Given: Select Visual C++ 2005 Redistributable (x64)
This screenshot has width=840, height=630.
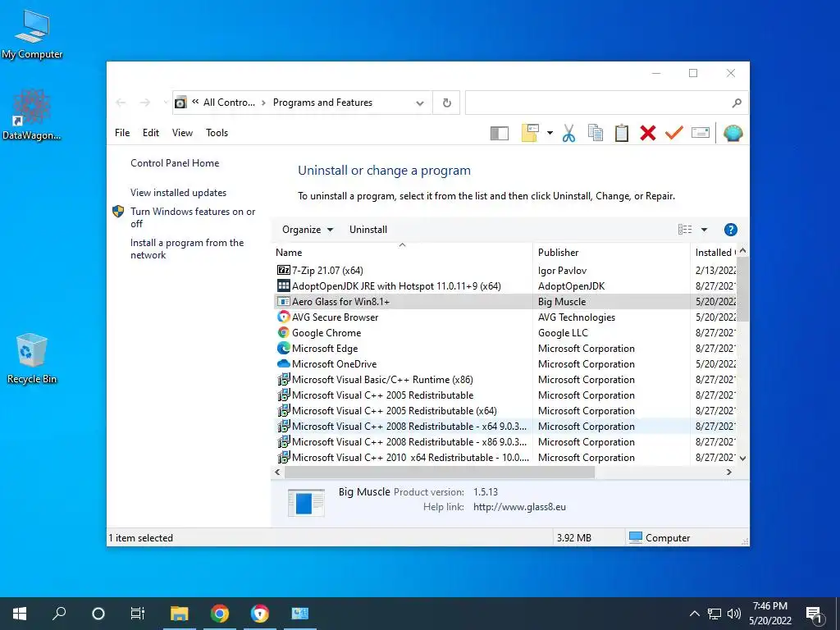Looking at the screenshot, I should point(504,411).
